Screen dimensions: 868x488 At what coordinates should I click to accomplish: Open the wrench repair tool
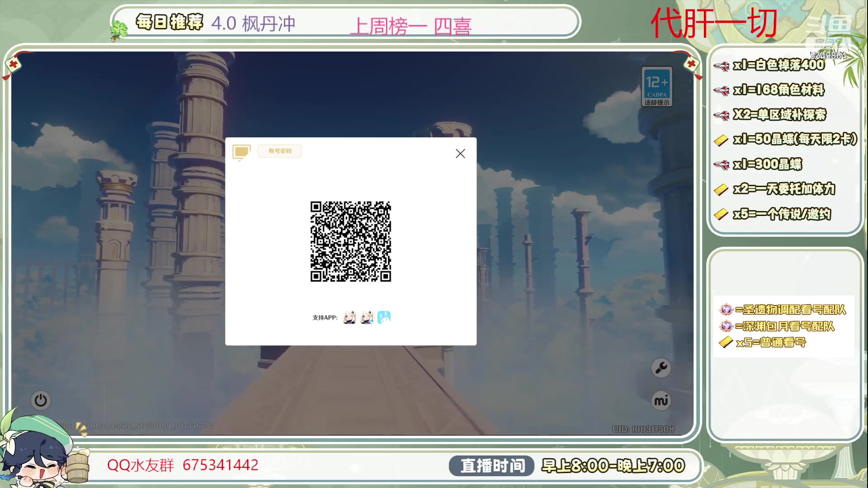click(661, 368)
